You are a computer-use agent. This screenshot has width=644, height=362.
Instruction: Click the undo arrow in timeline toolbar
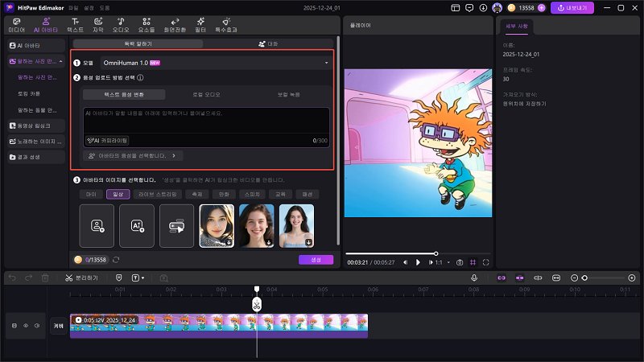point(12,278)
